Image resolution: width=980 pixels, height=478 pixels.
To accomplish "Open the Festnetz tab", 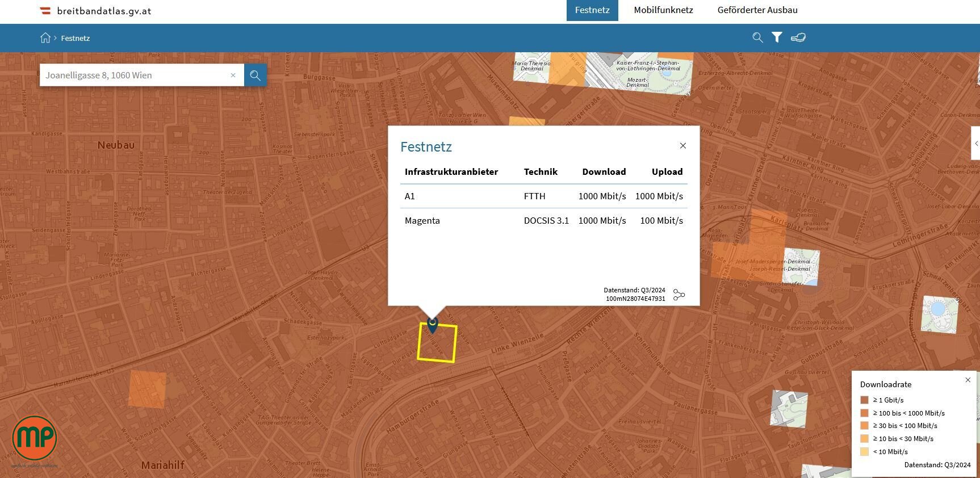I will point(592,10).
